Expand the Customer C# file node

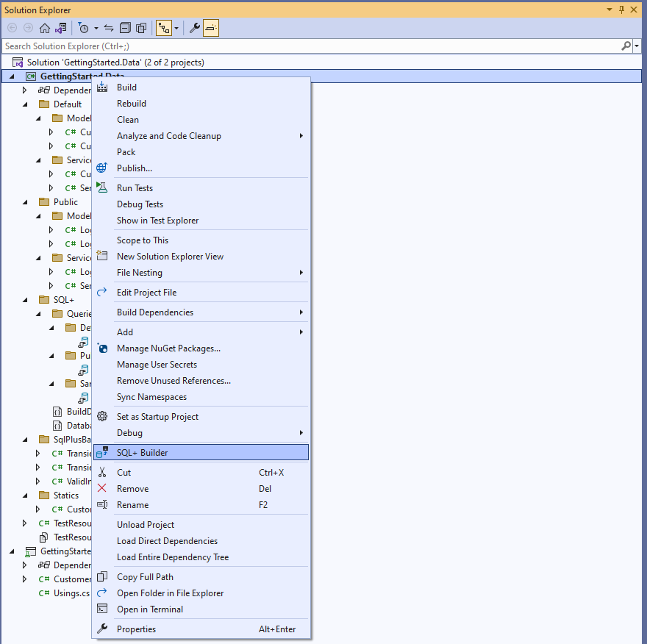[x=25, y=579]
